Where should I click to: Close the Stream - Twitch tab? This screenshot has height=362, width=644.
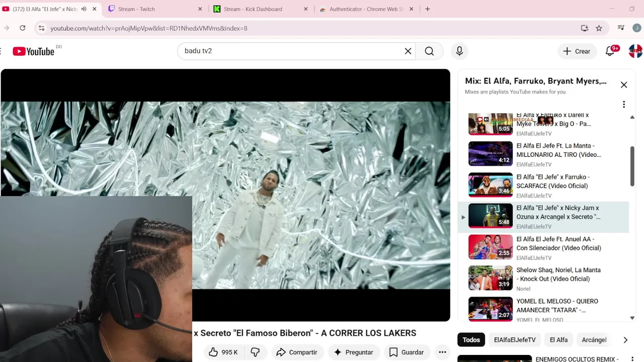[x=200, y=9]
